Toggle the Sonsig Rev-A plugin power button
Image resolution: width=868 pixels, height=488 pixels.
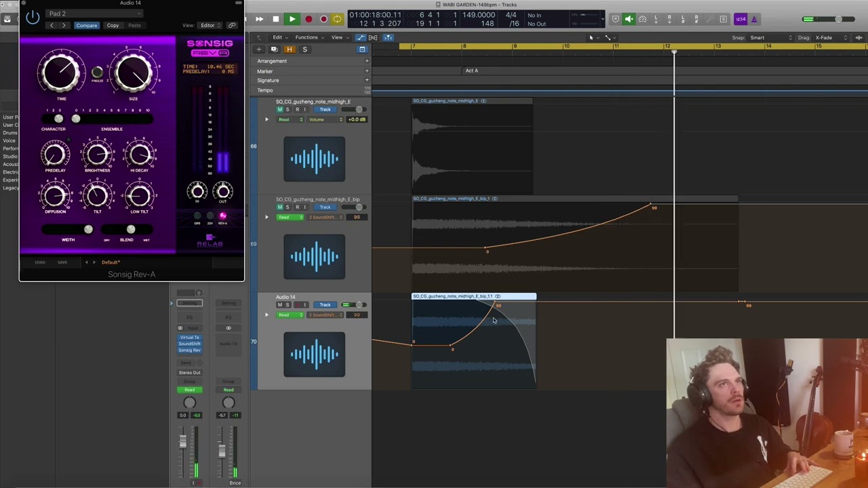click(x=33, y=18)
